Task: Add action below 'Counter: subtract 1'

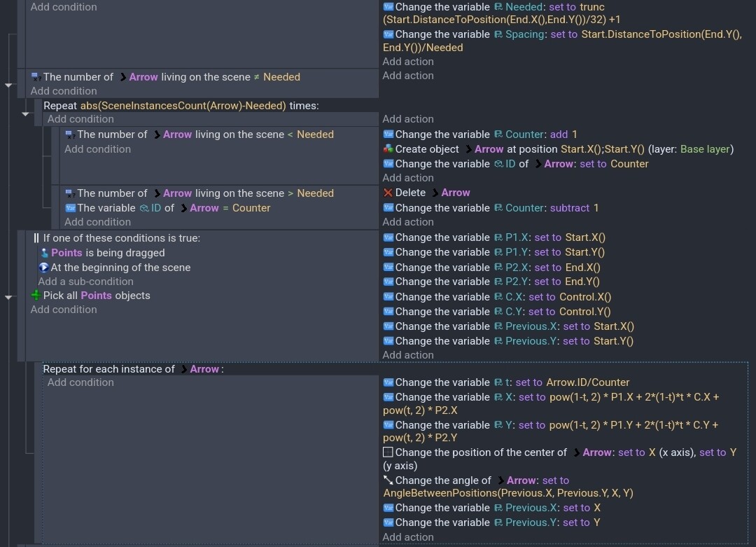Action: point(408,222)
